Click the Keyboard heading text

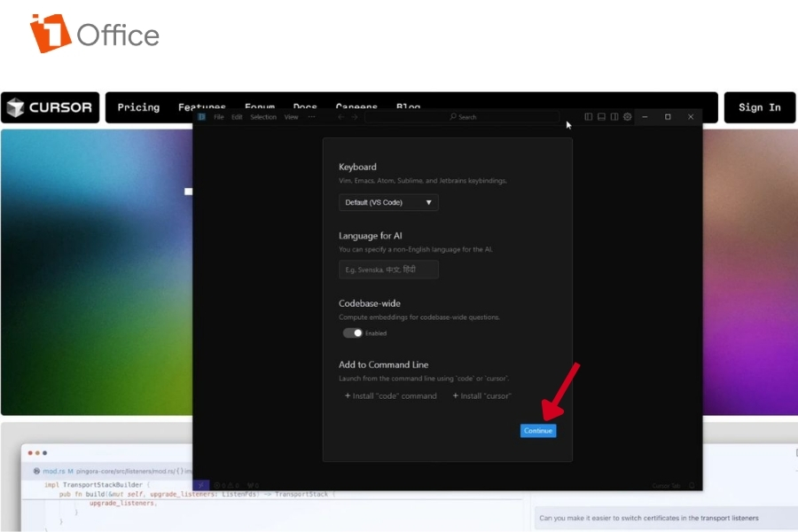(358, 167)
